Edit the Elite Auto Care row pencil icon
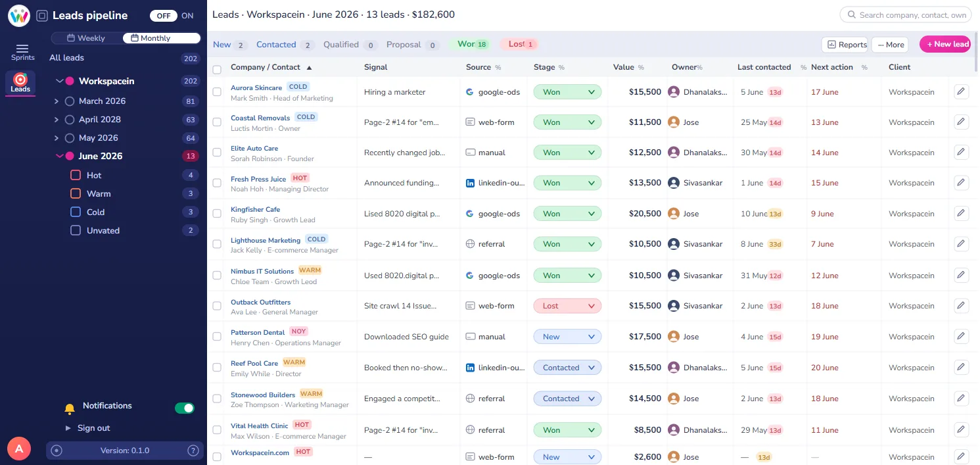 pos(962,152)
